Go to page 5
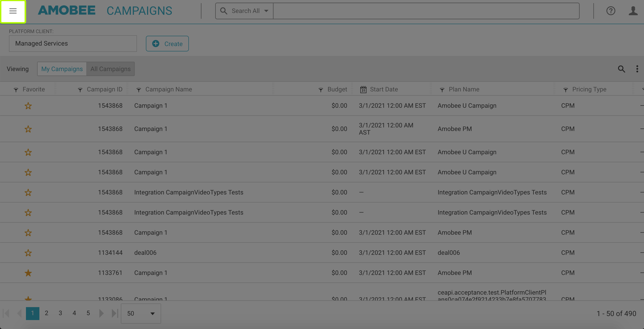 (88, 313)
